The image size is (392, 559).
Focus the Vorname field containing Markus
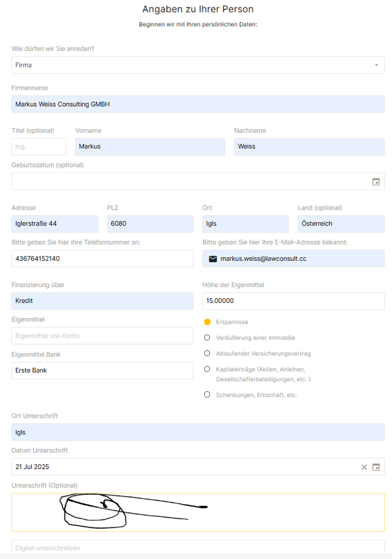150,147
